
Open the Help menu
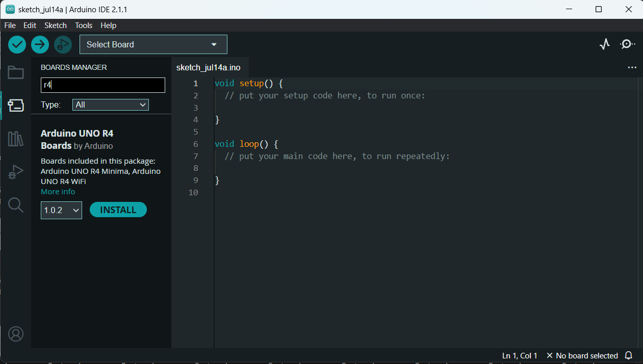(x=109, y=25)
